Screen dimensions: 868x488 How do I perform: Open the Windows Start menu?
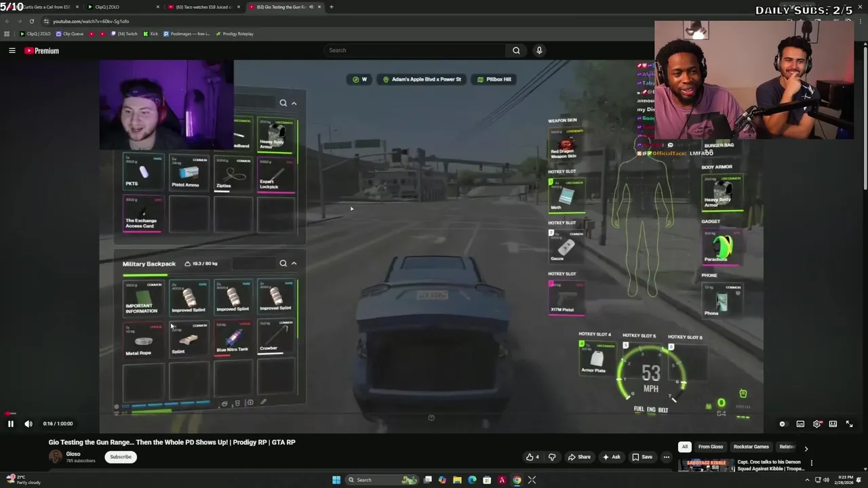click(336, 480)
